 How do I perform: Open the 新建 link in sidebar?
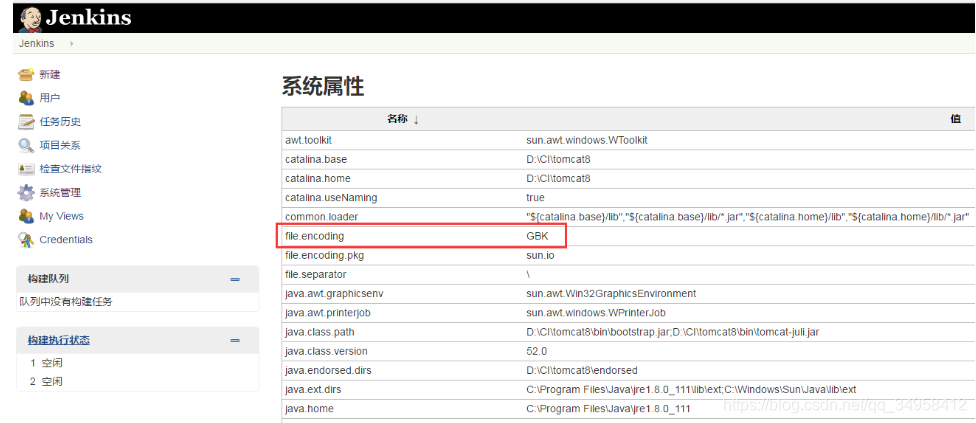pyautogui.click(x=50, y=75)
